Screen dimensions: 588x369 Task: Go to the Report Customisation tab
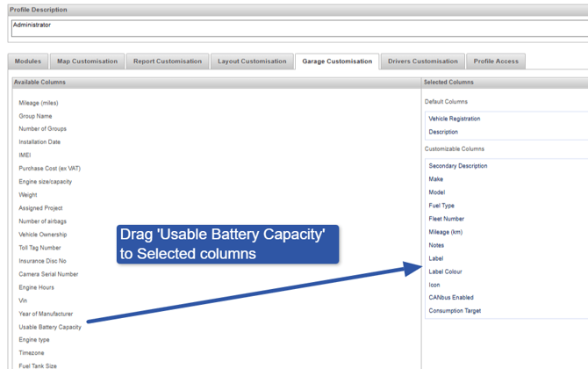(x=167, y=61)
